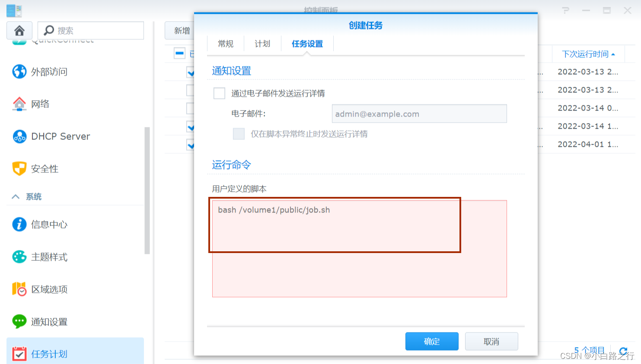641x364 pixels.
Task: Cancel the dialog with 取消
Action: tap(491, 342)
